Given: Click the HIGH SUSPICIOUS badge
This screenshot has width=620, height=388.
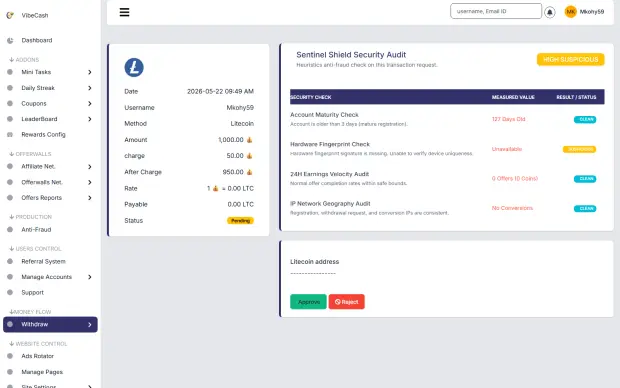Looking at the screenshot, I should click(571, 59).
